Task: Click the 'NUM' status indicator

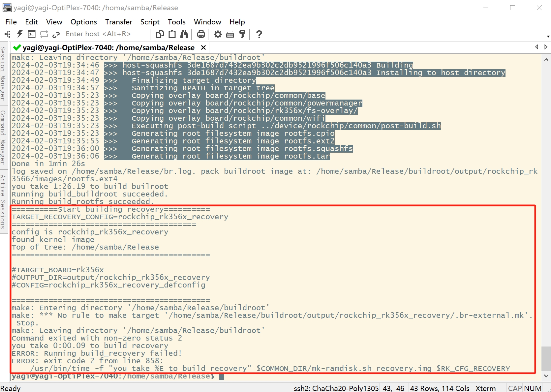Action: (533, 388)
